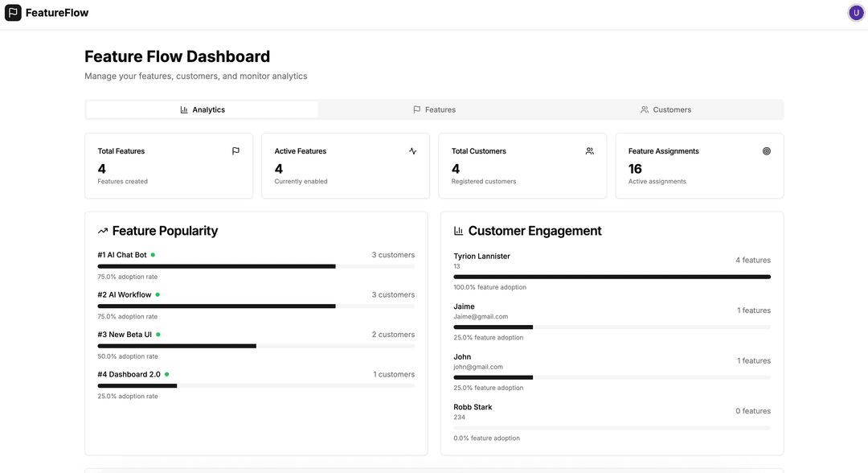Click the AI Workflow adoption progress bar
868x473 pixels.
click(x=256, y=306)
